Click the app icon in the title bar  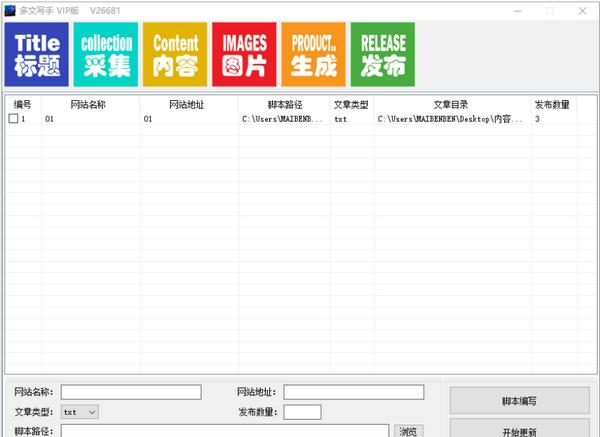pyautogui.click(x=10, y=11)
